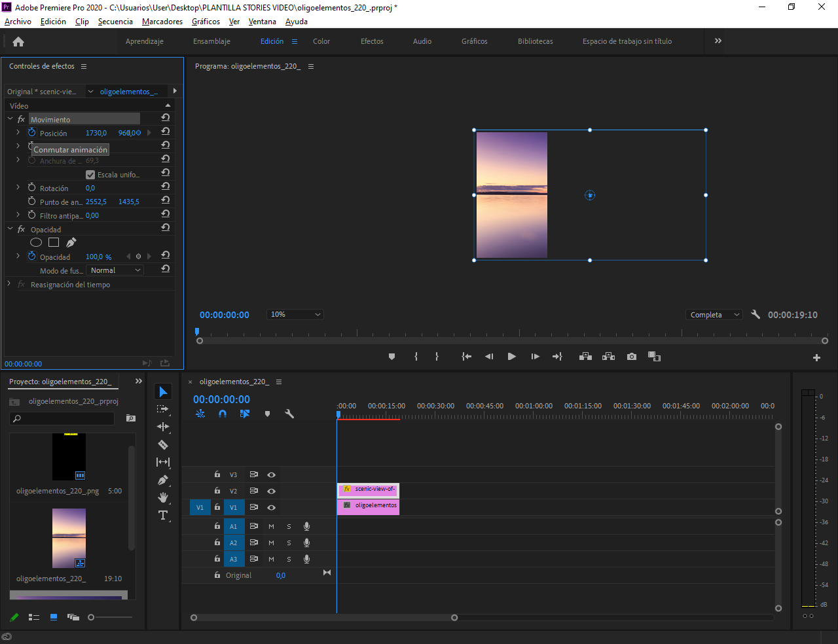Screen dimensions: 838x644
Task: Click the Export Frame camera icon
Action: pos(631,357)
